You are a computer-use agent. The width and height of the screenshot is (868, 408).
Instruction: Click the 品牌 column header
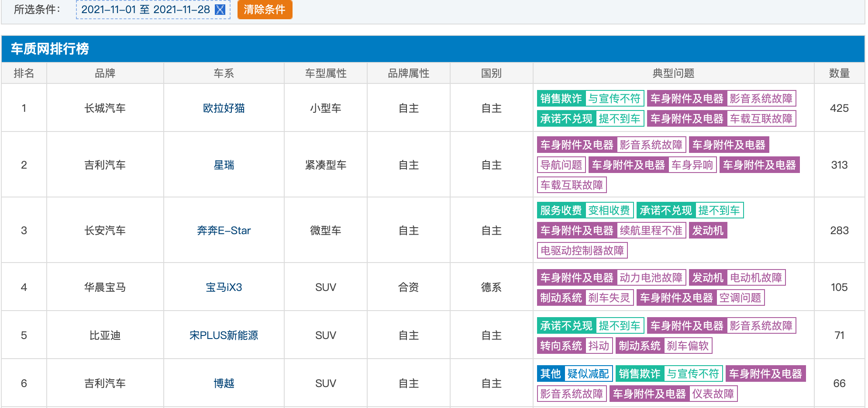pyautogui.click(x=105, y=73)
